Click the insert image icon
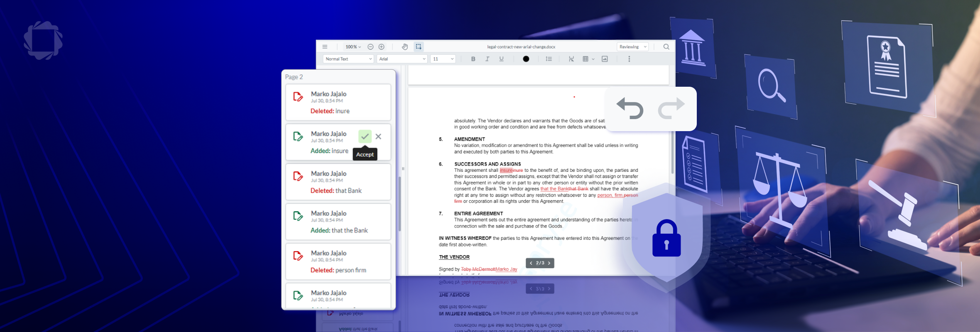The image size is (980, 332). [x=605, y=59]
